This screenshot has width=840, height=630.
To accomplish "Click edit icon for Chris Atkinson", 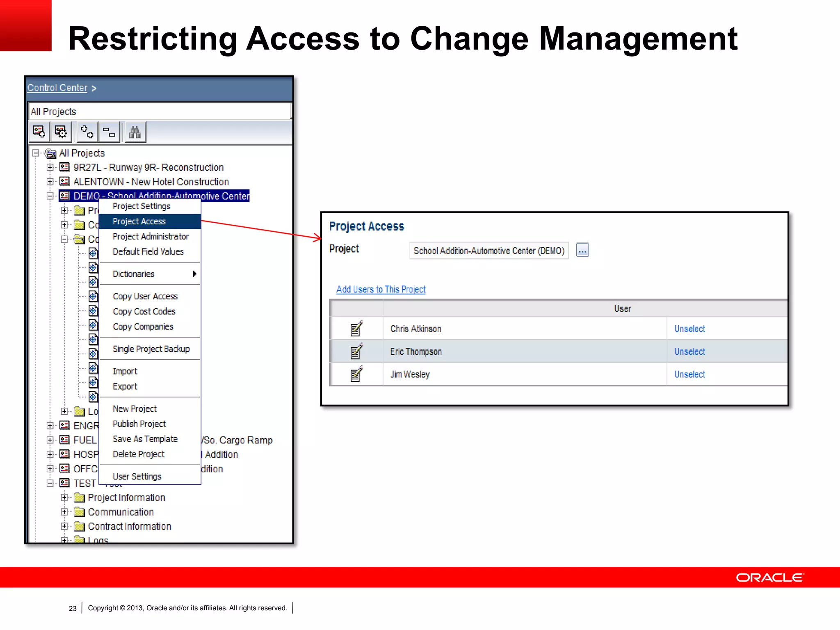I will 356,329.
